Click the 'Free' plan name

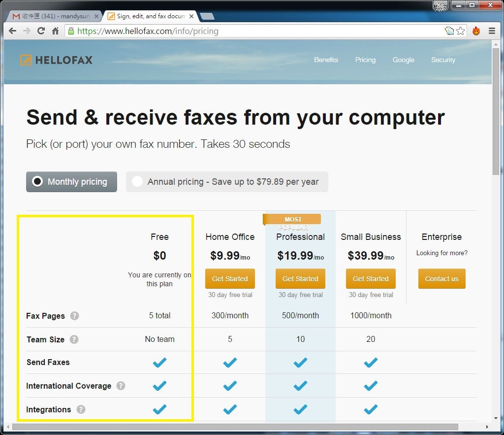coord(159,237)
